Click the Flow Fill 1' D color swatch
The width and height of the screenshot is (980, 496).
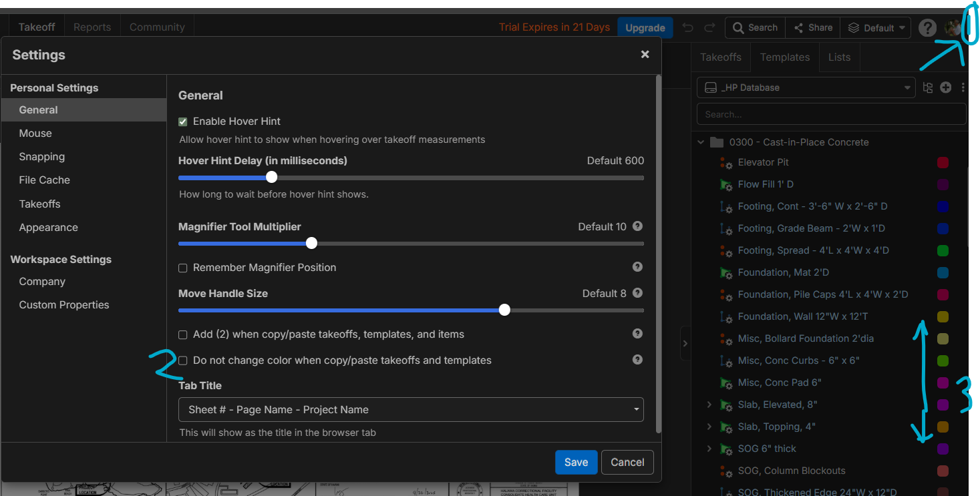tap(943, 184)
